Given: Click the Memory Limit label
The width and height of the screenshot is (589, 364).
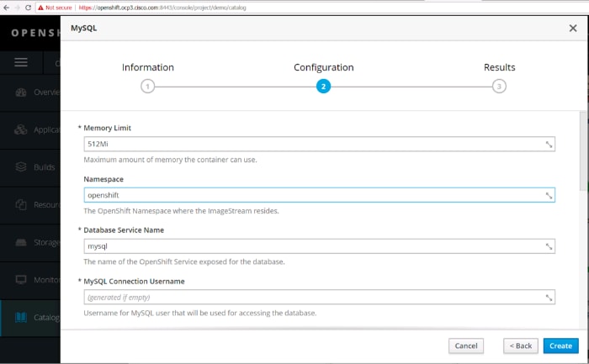Looking at the screenshot, I should pyautogui.click(x=107, y=128).
